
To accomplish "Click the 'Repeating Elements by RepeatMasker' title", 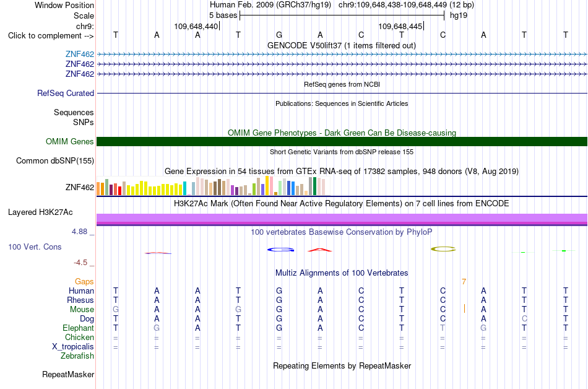I will point(342,365).
